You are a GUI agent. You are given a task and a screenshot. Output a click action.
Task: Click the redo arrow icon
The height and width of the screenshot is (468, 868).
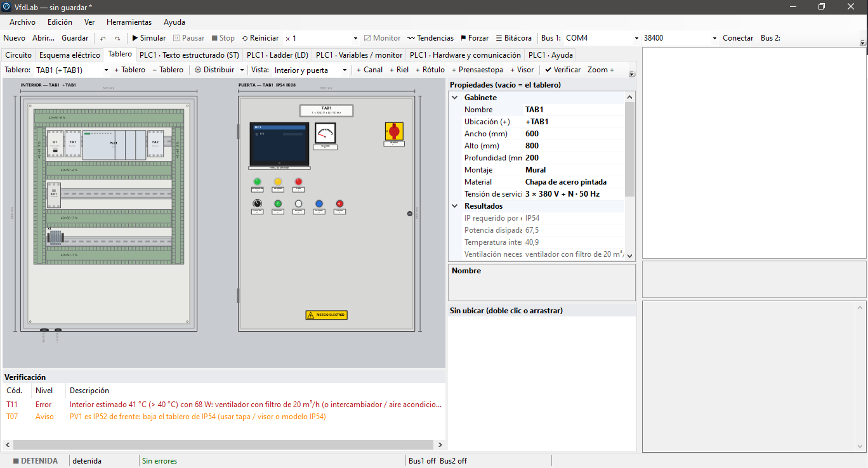[117, 38]
